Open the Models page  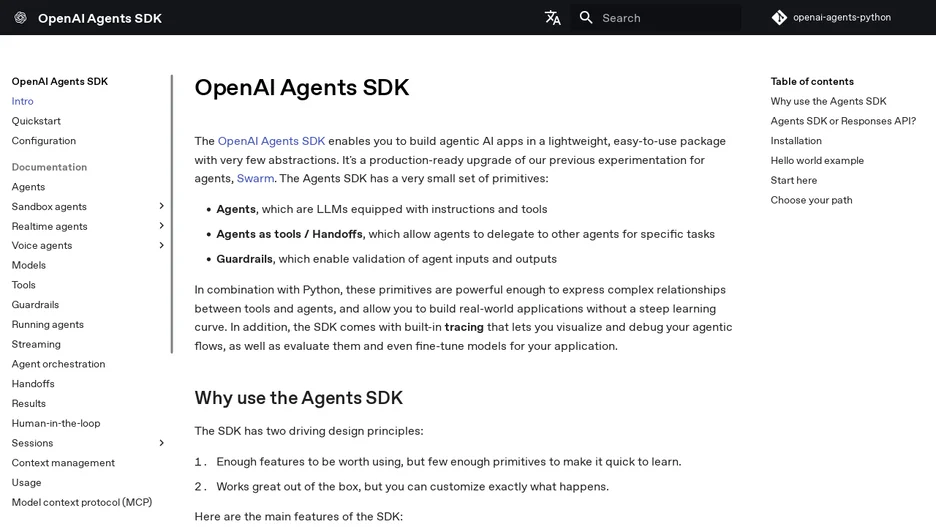tap(29, 265)
